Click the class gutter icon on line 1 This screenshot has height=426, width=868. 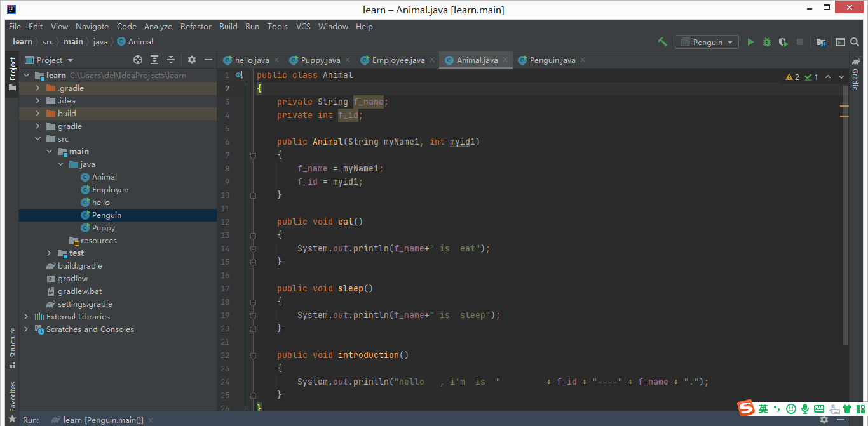tap(240, 75)
